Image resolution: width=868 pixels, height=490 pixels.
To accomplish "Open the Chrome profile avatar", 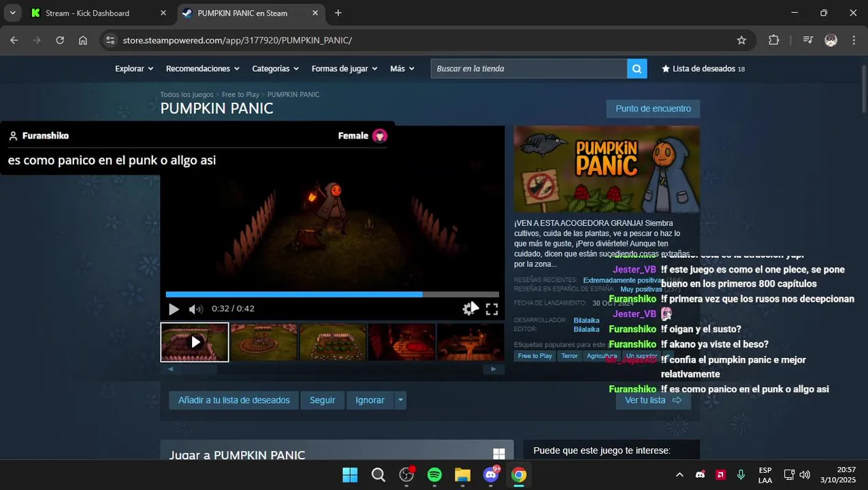I will click(831, 40).
